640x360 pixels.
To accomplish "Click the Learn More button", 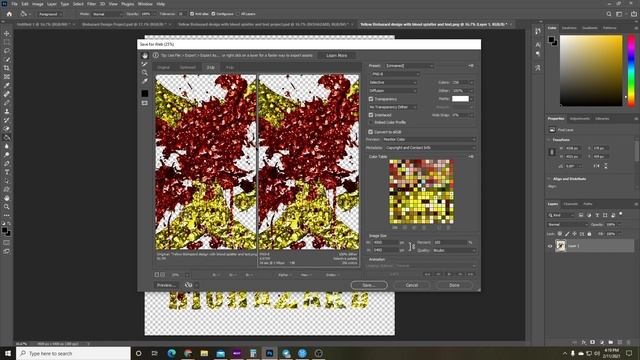I will 337,56.
